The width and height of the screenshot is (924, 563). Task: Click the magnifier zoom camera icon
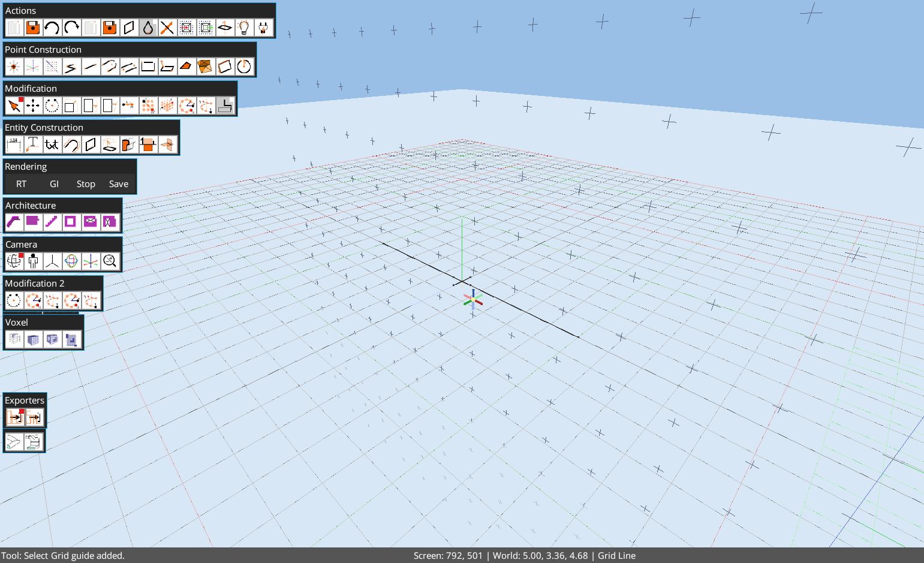pyautogui.click(x=110, y=261)
